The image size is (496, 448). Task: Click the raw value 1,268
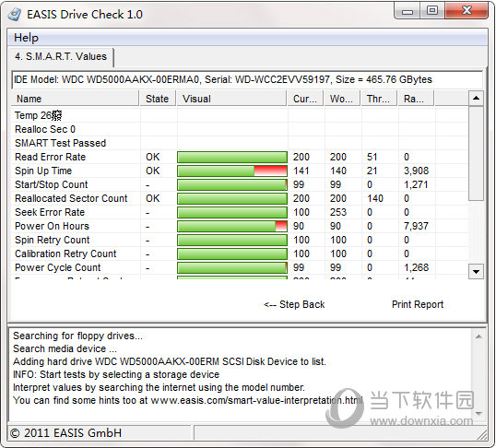coord(417,267)
